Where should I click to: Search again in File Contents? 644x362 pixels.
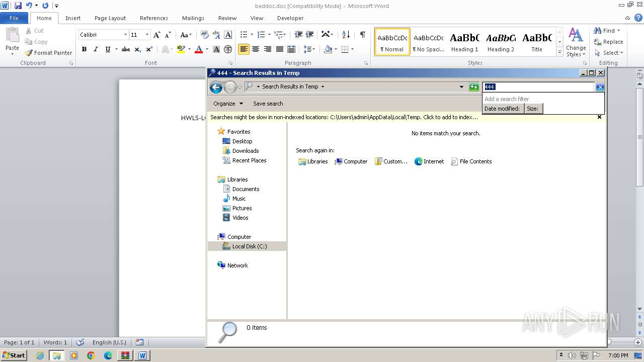pyautogui.click(x=471, y=161)
